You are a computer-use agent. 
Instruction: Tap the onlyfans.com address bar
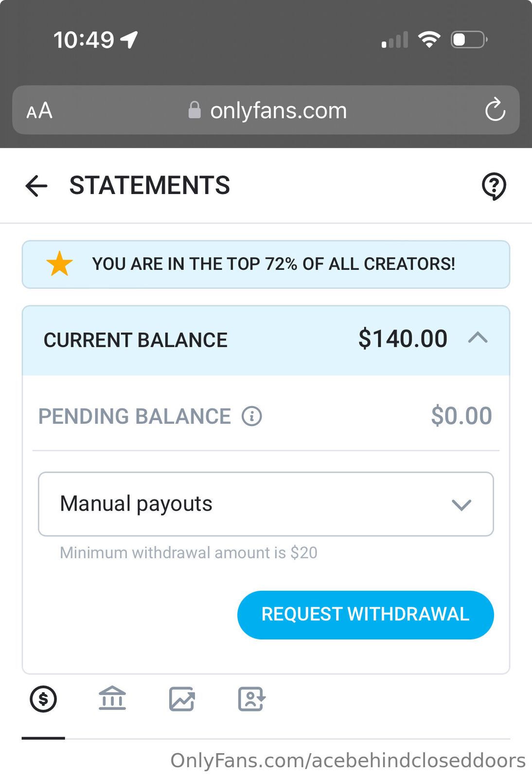(278, 111)
